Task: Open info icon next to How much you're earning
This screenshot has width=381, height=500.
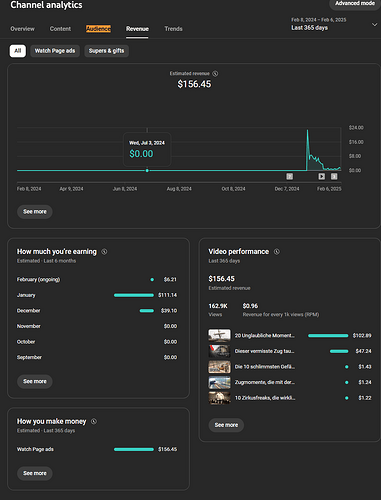Action: [104, 252]
